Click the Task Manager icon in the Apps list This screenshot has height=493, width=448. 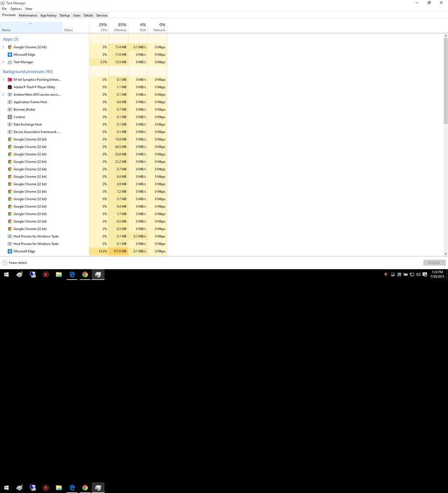click(10, 62)
